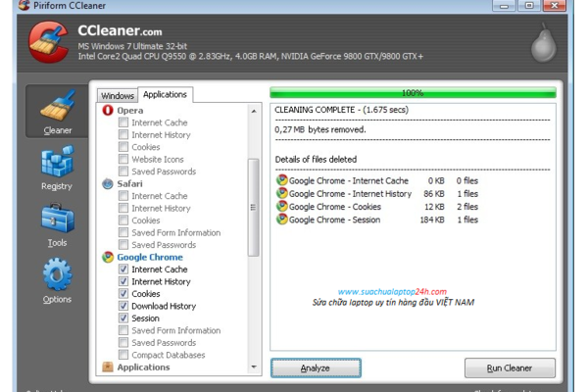Uncheck Google Chrome Internet Cache checkbox
Viewport: 588px width, 392px height.
click(x=123, y=269)
